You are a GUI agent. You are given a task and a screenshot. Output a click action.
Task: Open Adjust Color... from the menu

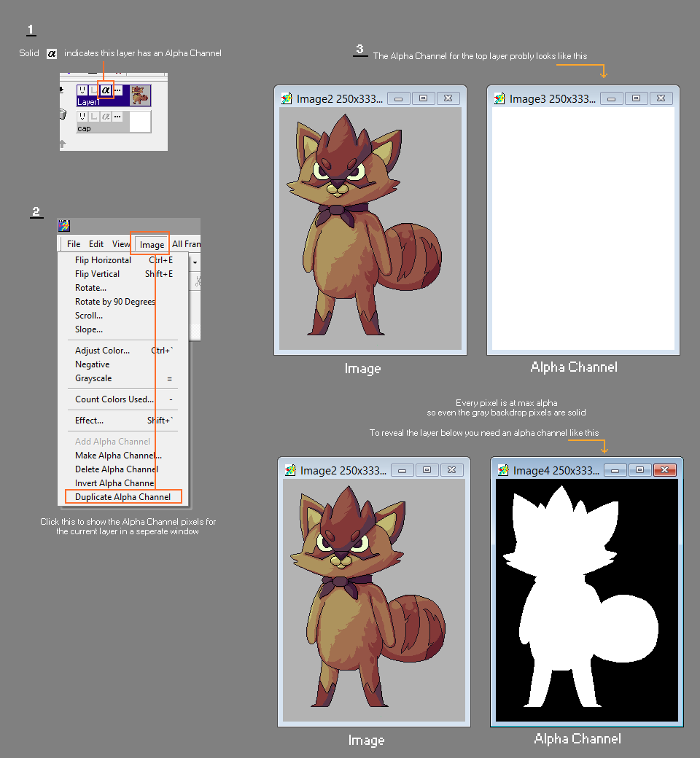tap(123, 351)
